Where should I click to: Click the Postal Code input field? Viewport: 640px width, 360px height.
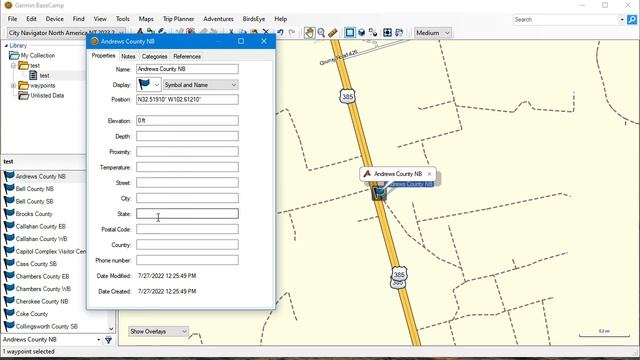pyautogui.click(x=187, y=229)
